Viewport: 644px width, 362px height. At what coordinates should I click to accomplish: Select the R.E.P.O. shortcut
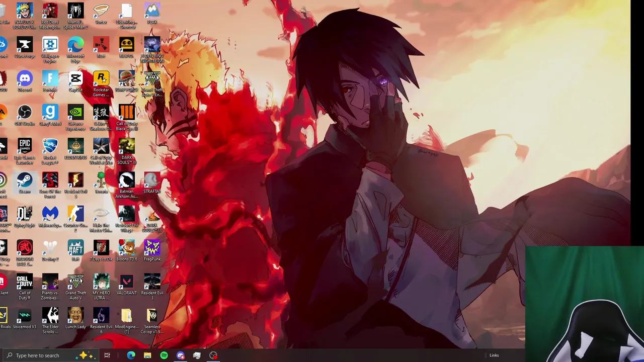click(x=126, y=48)
